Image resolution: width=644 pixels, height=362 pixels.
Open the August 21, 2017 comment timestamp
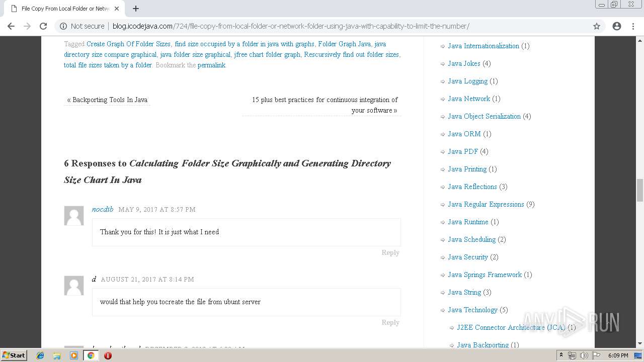pos(147,280)
